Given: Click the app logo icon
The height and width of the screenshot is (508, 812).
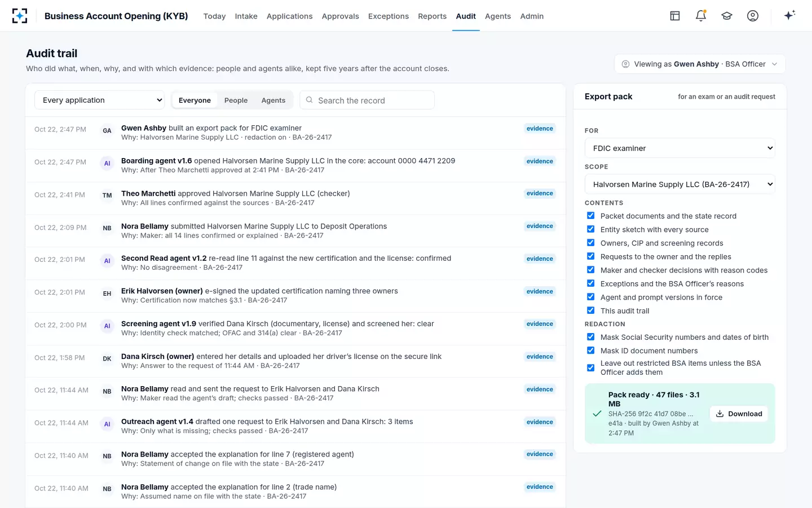Looking at the screenshot, I should (20, 16).
